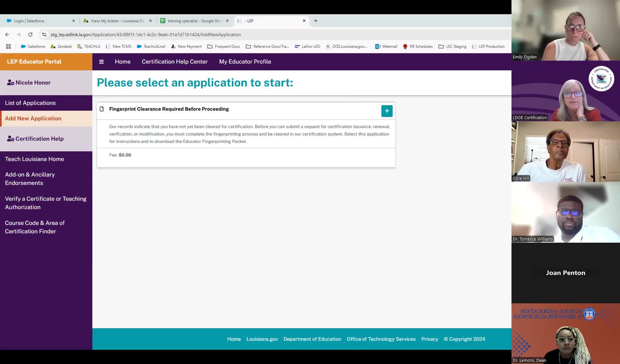The image size is (620, 364).
Task: Click the Fee: $0.00 text
Action: [120, 155]
